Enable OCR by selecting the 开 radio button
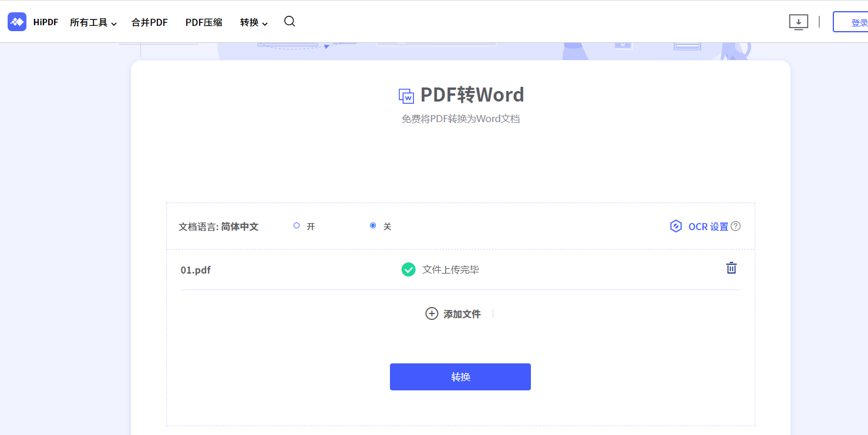 [297, 225]
